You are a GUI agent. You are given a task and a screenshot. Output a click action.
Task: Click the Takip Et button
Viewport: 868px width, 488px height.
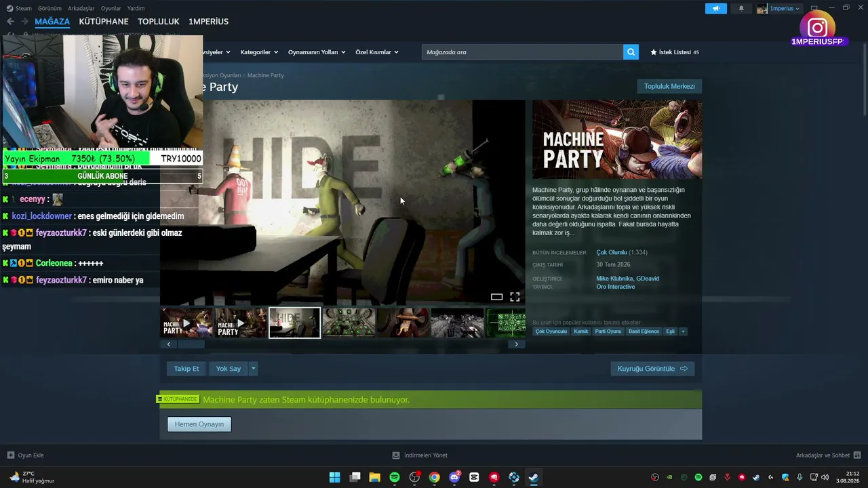[x=186, y=369]
